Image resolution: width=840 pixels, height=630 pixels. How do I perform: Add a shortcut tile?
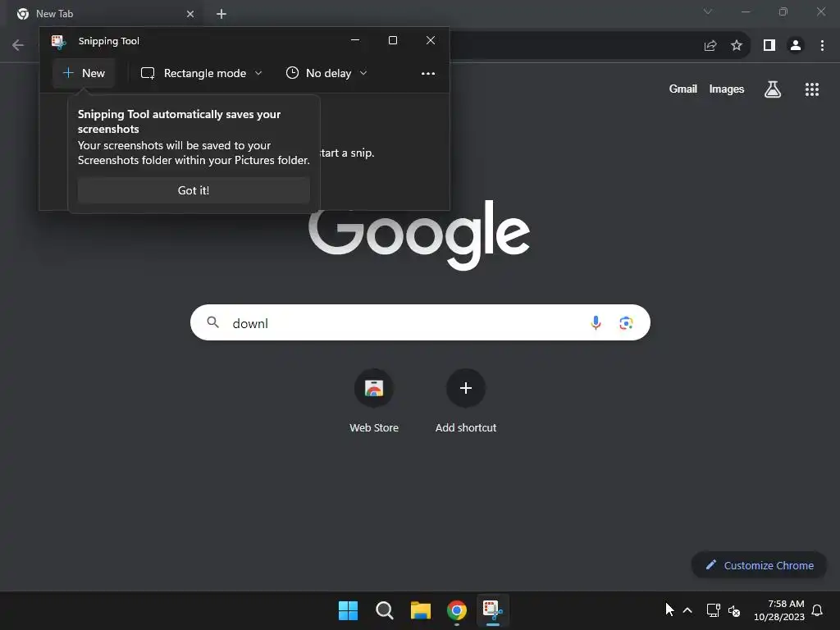tap(466, 401)
